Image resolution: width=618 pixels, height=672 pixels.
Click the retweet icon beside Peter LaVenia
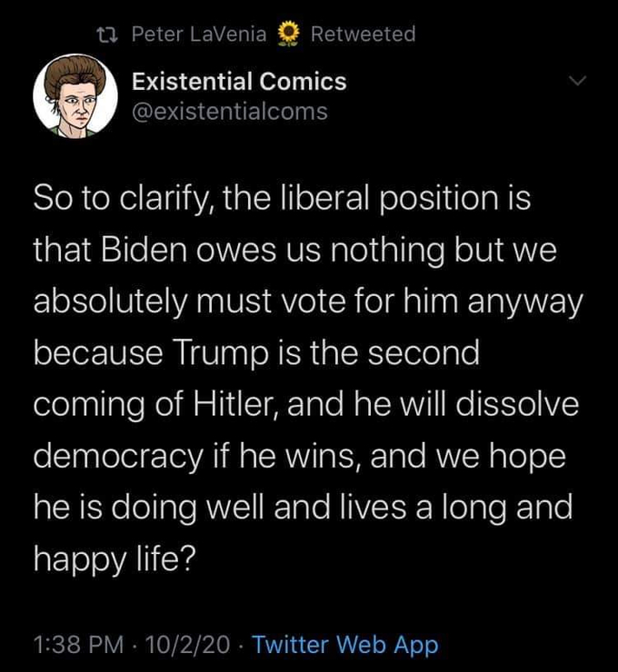(109, 35)
